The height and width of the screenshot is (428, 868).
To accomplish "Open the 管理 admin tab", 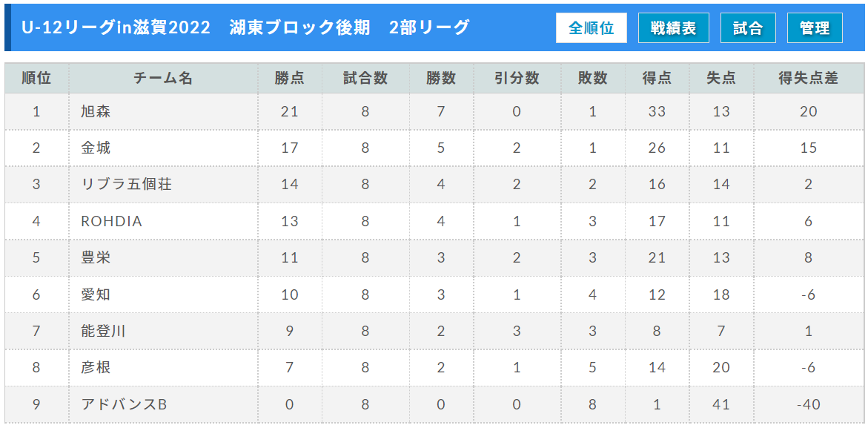I will pyautogui.click(x=815, y=27).
